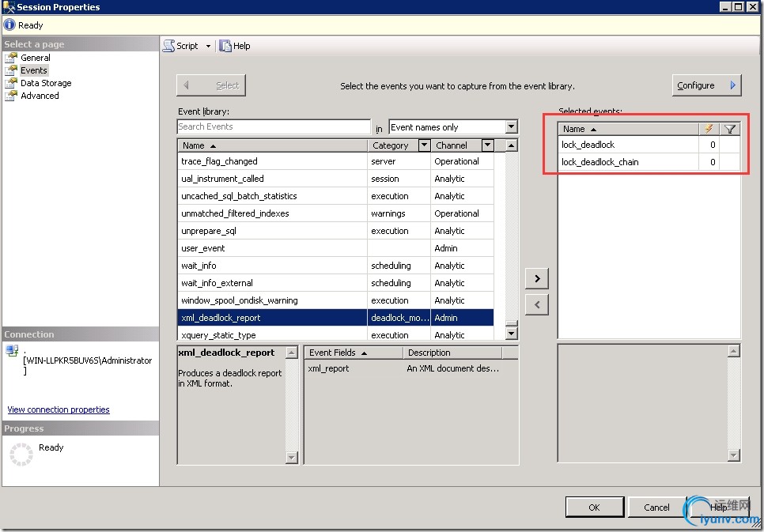Click the Script toolbar icon
764x532 pixels.
tap(169, 46)
